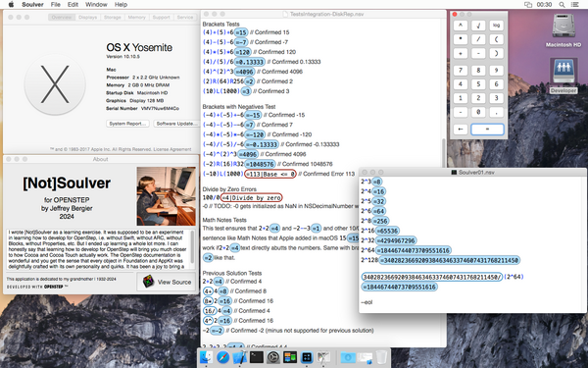The height and width of the screenshot is (368, 588).
Task: Click the Soulver calculator icon in dock
Action: (x=307, y=357)
